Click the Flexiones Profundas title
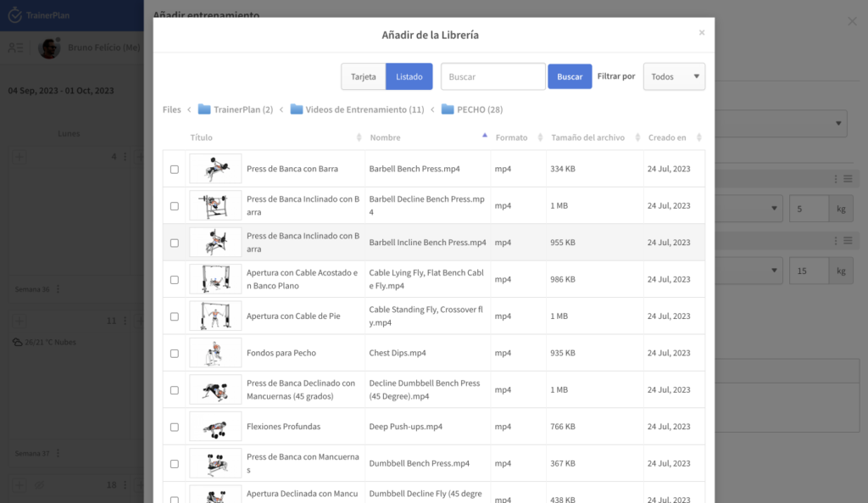868x503 pixels. coord(283,427)
